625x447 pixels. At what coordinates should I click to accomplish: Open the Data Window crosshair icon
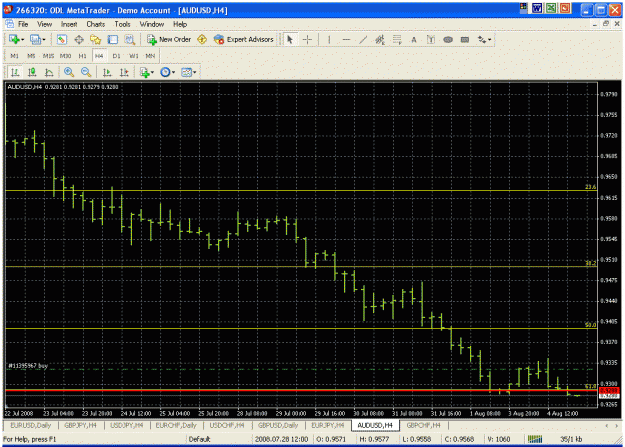(79, 39)
